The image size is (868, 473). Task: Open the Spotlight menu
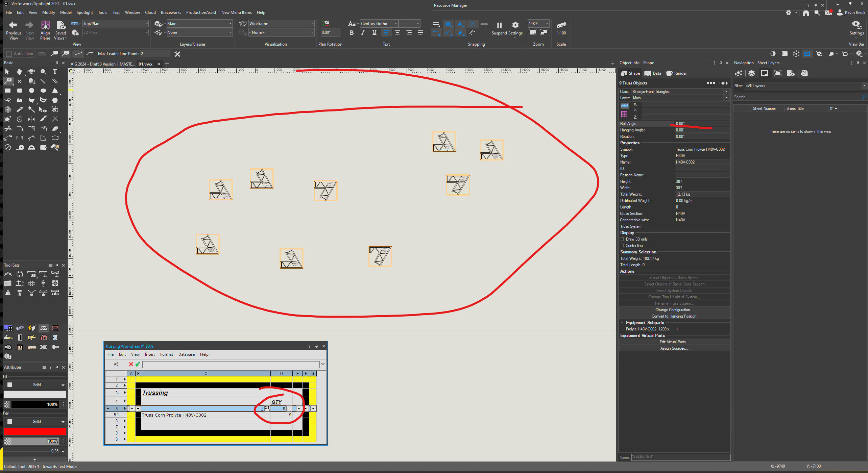click(x=85, y=13)
